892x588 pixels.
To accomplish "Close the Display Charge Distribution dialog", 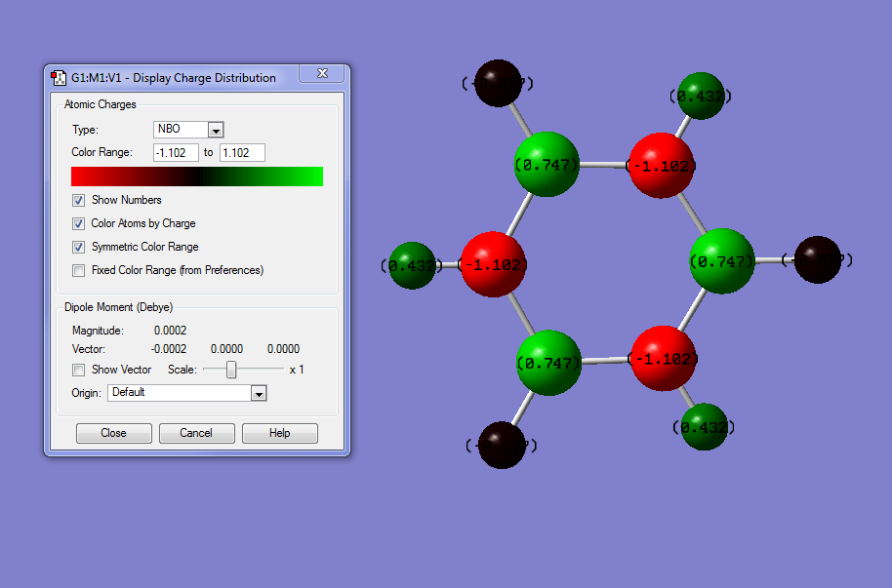I will (322, 73).
